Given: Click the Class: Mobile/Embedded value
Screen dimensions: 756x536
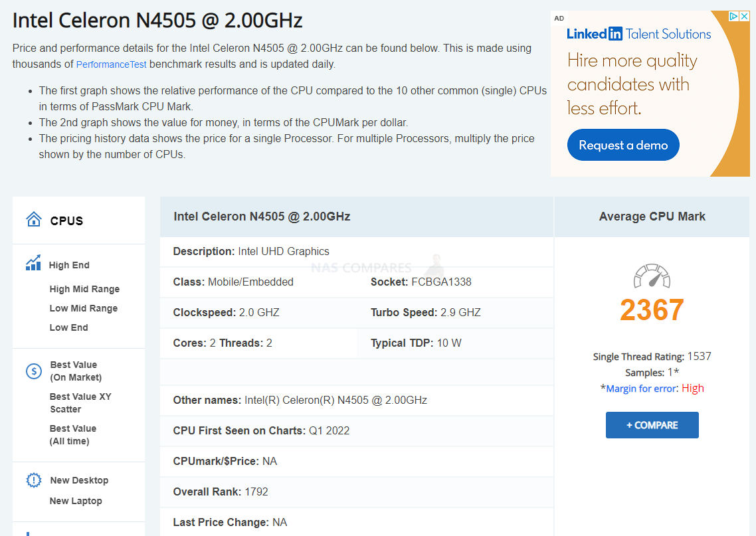Looking at the screenshot, I should coord(233,282).
